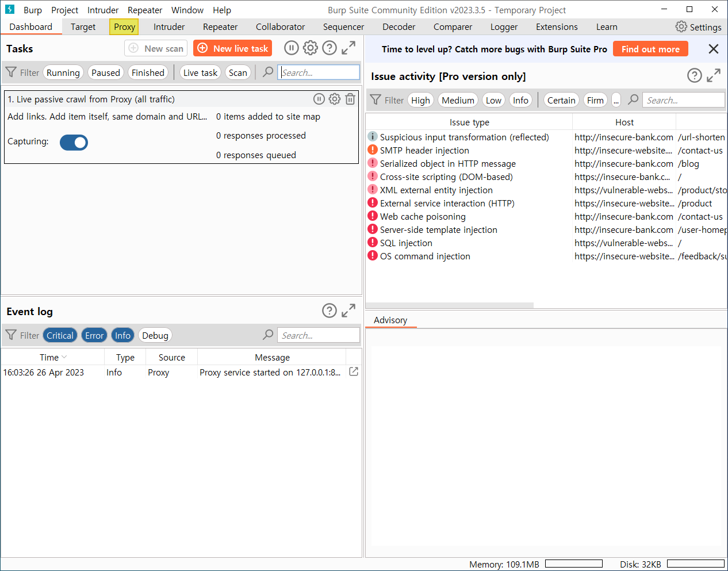Switch to the Decoder tab
This screenshot has height=571, width=728.
[399, 26]
